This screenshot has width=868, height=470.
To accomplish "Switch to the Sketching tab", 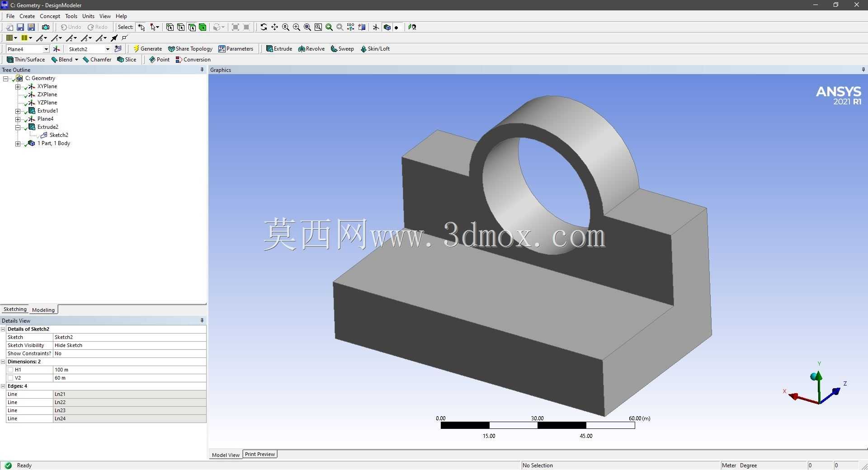I will point(15,309).
